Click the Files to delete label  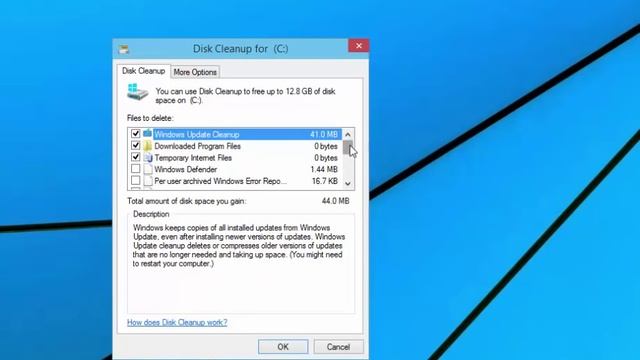click(150, 118)
